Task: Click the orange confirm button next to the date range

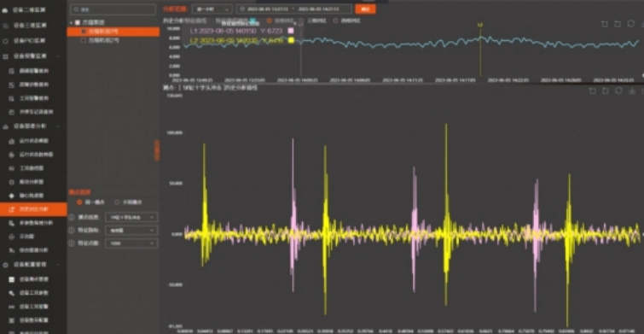Action: tap(365, 9)
